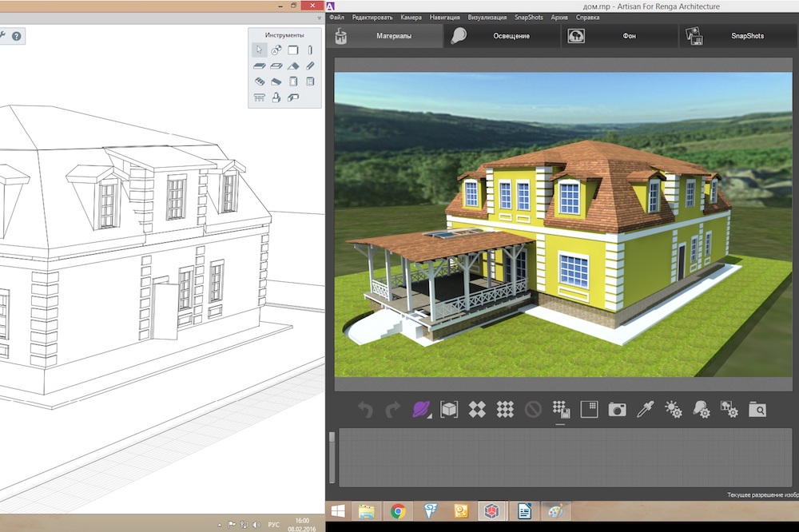
Task: Click the sun lighting settings icon
Action: point(673,410)
